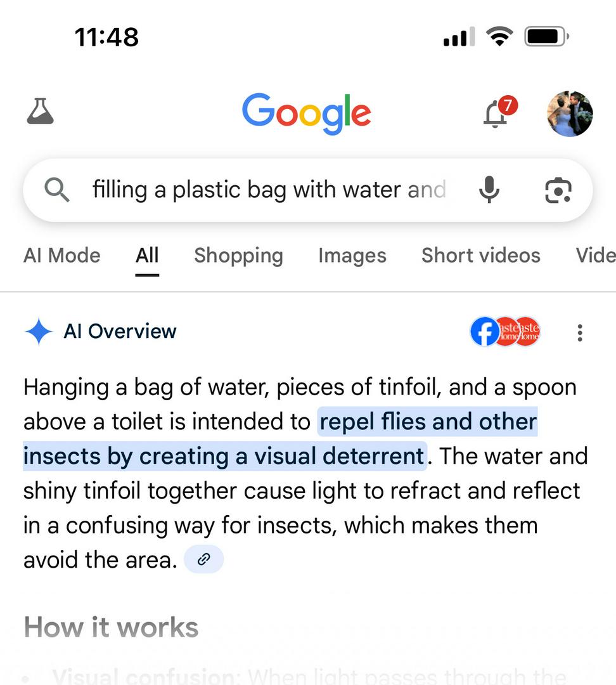Open the account profile picture
Viewport: 616px width, 685px height.
point(569,114)
